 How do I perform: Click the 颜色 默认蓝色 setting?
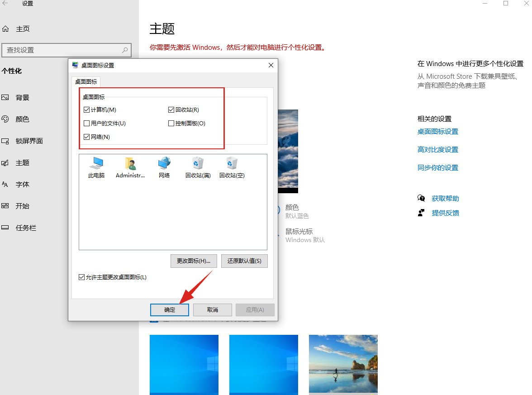[x=297, y=211]
